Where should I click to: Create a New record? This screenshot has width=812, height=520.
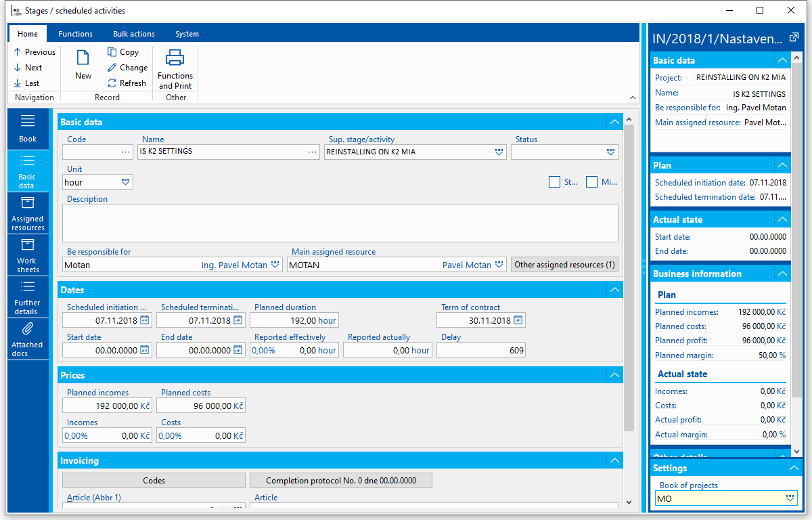click(x=83, y=65)
